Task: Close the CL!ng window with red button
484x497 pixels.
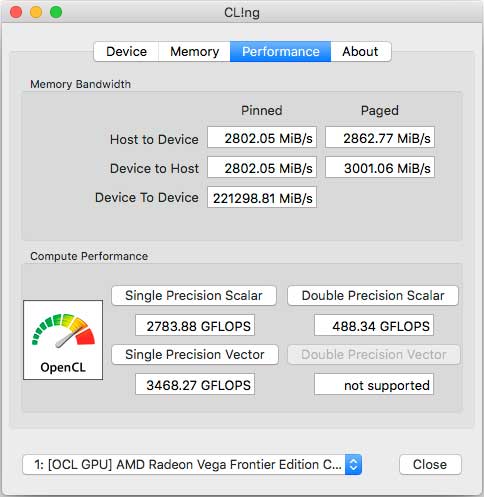Action: [x=16, y=12]
